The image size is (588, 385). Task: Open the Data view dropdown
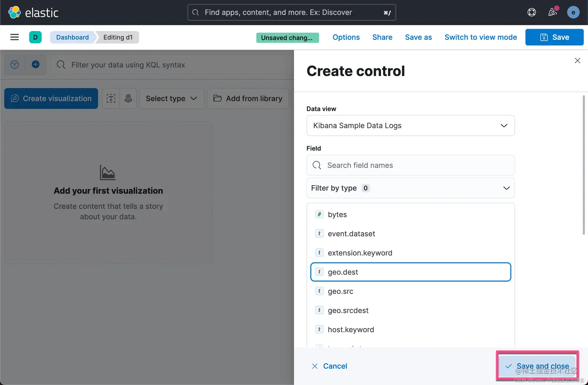click(x=411, y=125)
